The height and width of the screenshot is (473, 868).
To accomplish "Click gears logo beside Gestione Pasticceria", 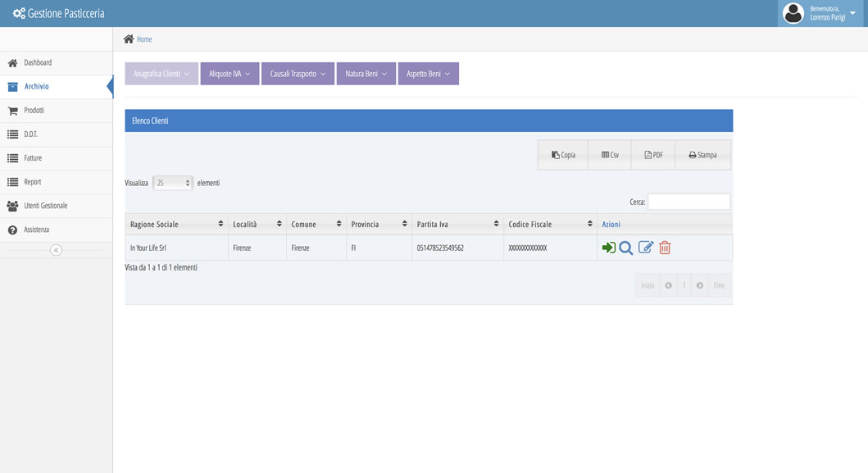I will 18,13.
